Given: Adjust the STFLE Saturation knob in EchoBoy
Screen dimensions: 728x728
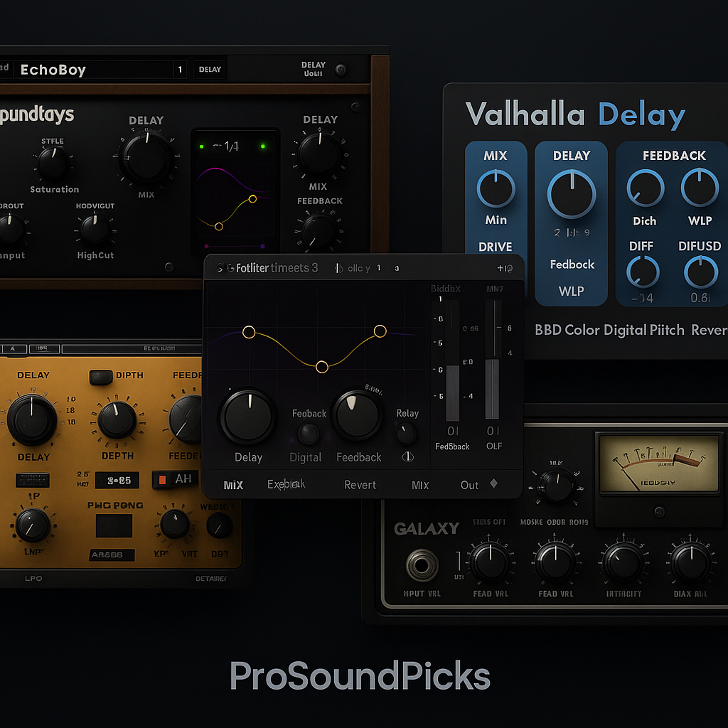Looking at the screenshot, I should (x=53, y=163).
